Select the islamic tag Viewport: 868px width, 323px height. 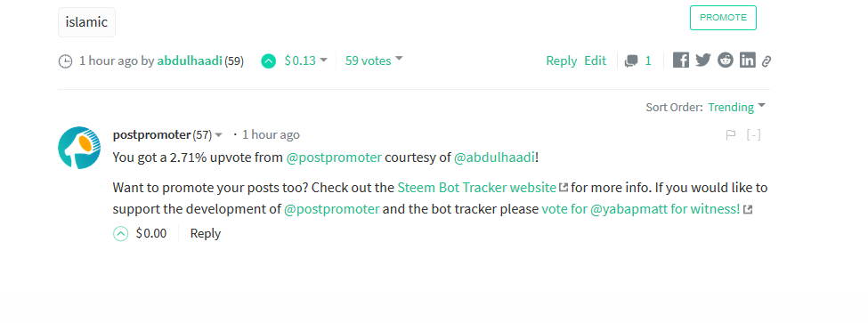87,22
